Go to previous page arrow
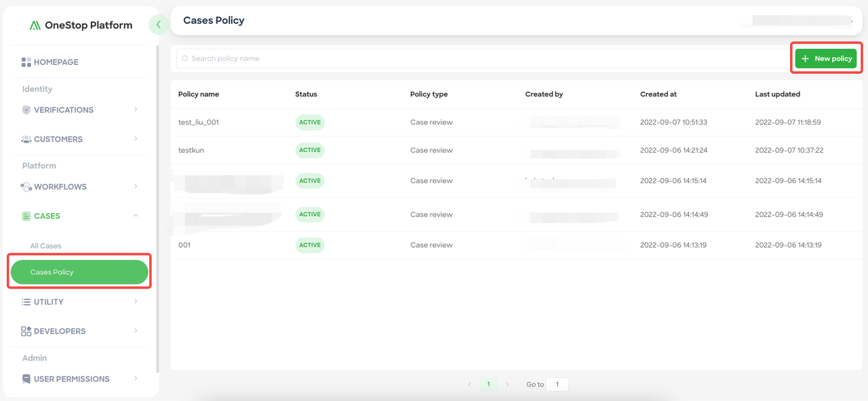868x401 pixels. [x=469, y=385]
